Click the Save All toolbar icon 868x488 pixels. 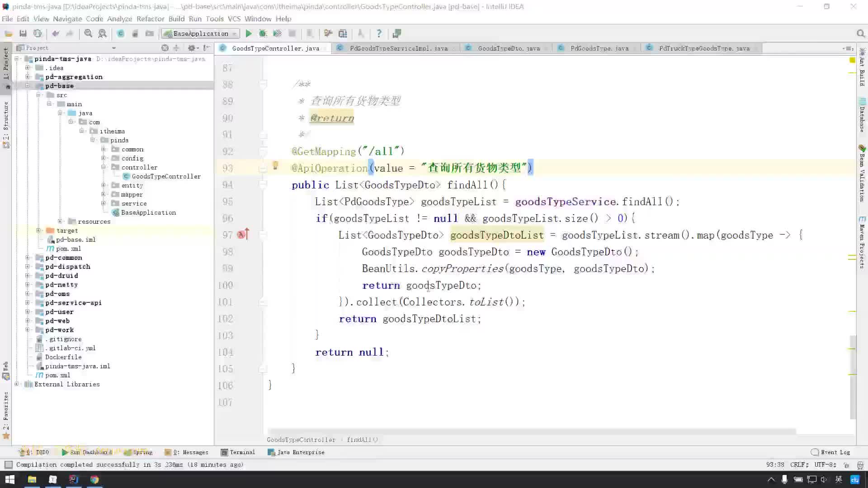click(x=23, y=33)
